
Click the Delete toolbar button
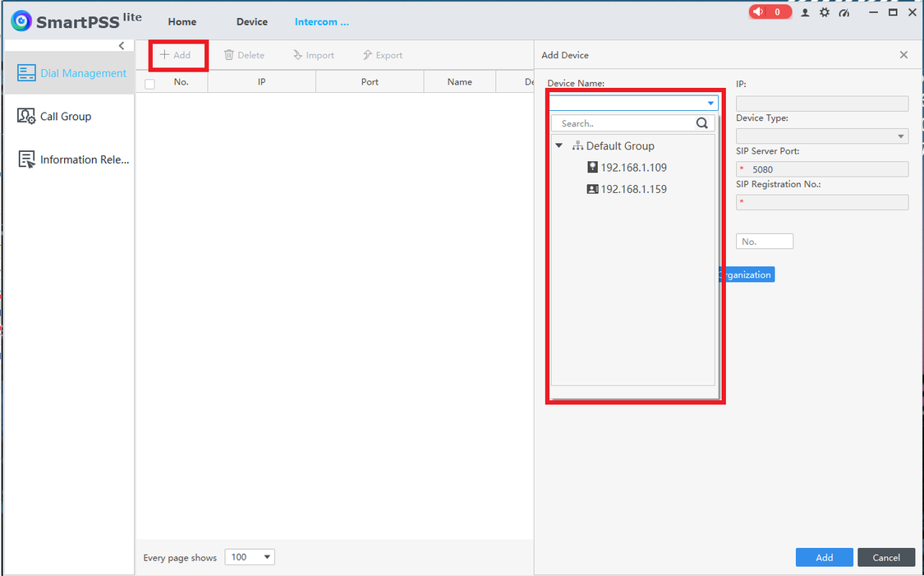tap(244, 55)
